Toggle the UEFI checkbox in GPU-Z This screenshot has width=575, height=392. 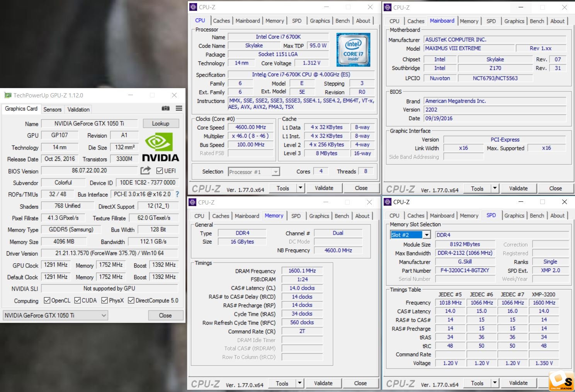[x=159, y=171]
